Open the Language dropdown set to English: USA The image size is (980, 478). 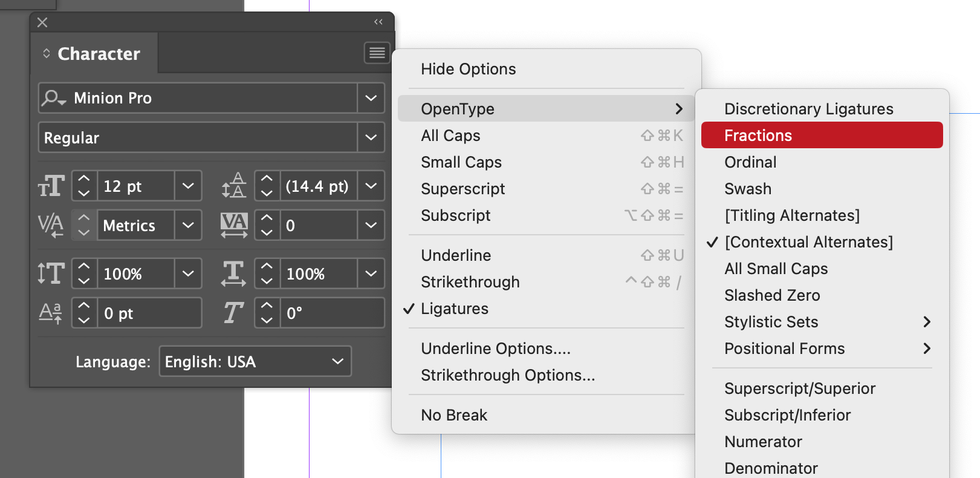(255, 361)
